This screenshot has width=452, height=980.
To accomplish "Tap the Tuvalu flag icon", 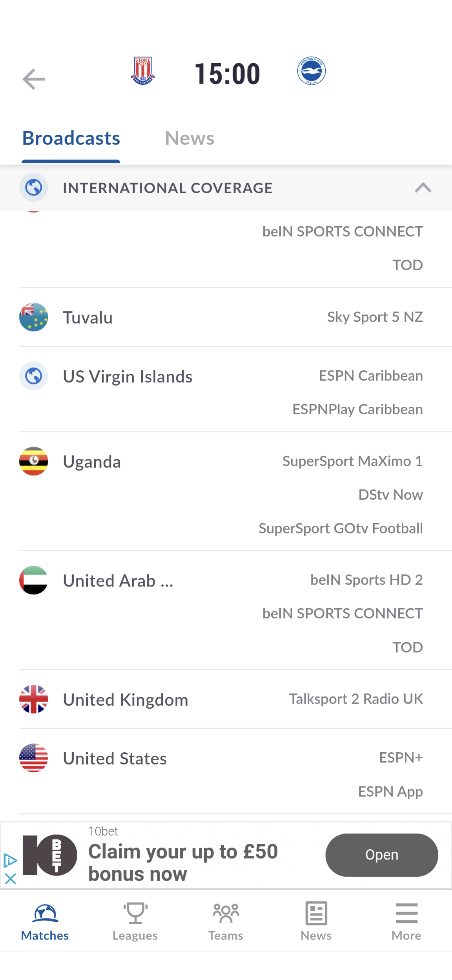I will pos(34,317).
